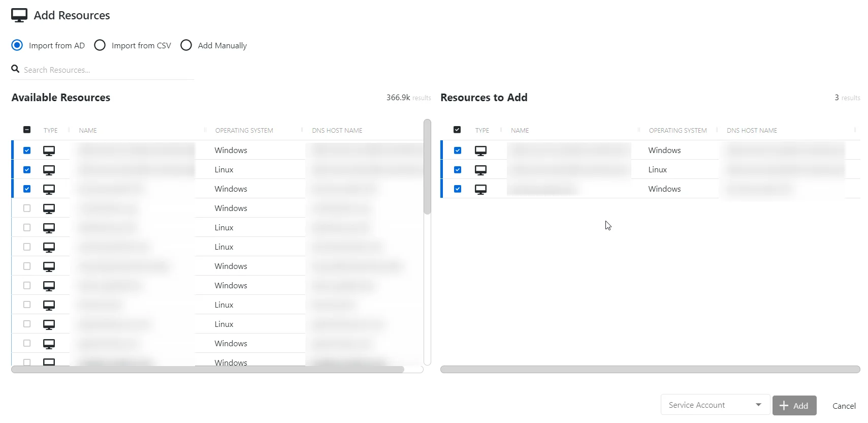Image resolution: width=868 pixels, height=423 pixels.
Task: Click the 366.9k results count
Action: click(408, 98)
